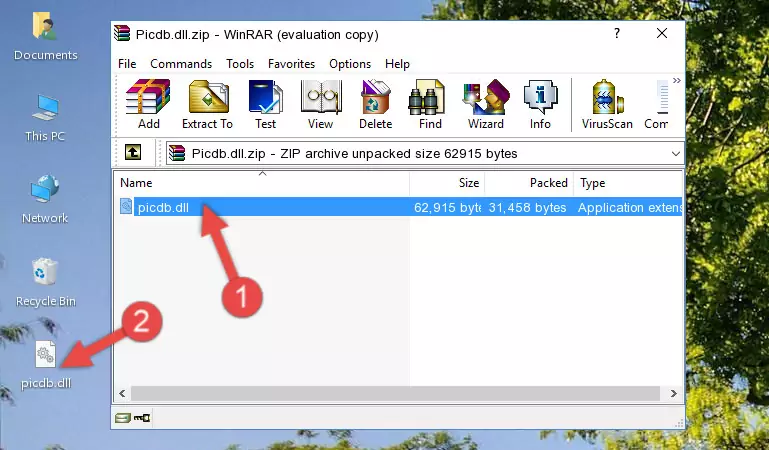The width and height of the screenshot is (769, 450).
Task: Click the Add toolbar icon
Action: click(x=148, y=104)
